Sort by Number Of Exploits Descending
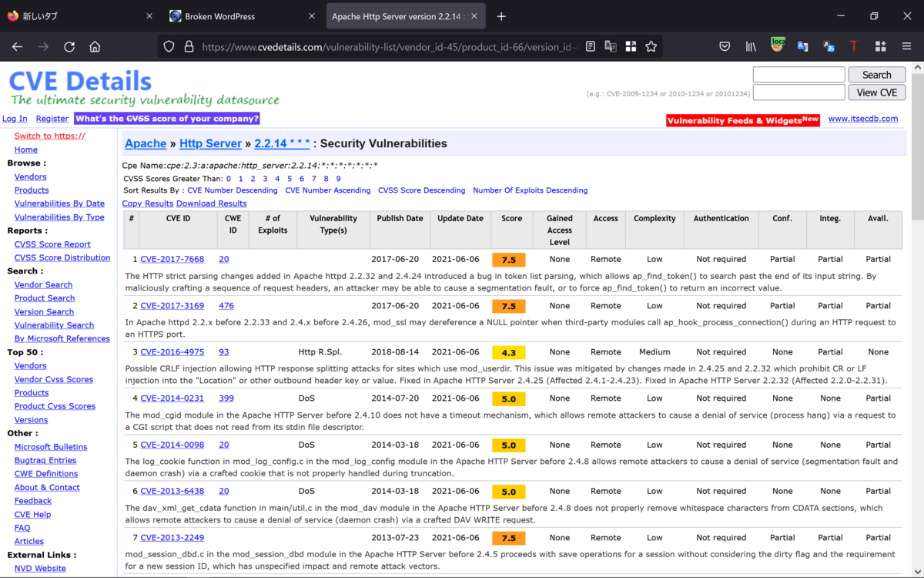This screenshot has width=924, height=578. pos(531,190)
